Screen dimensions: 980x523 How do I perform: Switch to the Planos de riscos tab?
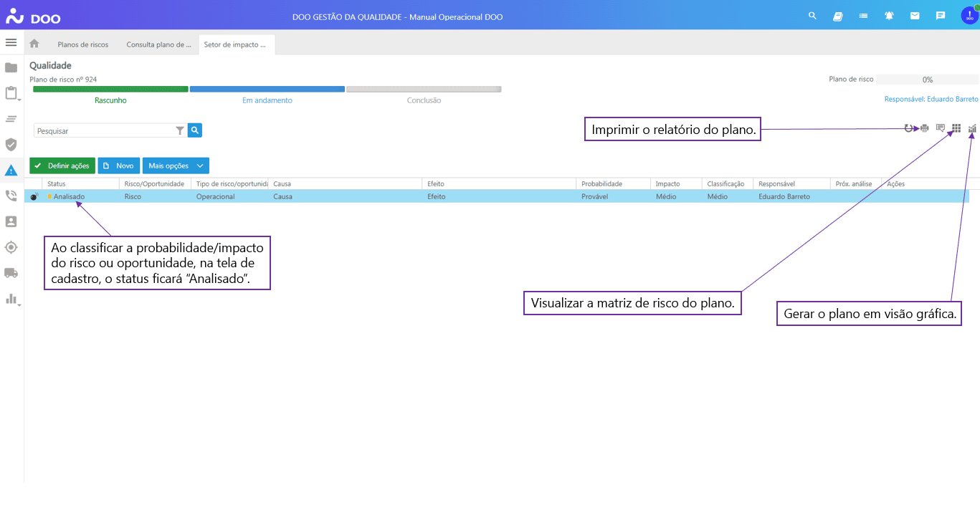coord(83,44)
